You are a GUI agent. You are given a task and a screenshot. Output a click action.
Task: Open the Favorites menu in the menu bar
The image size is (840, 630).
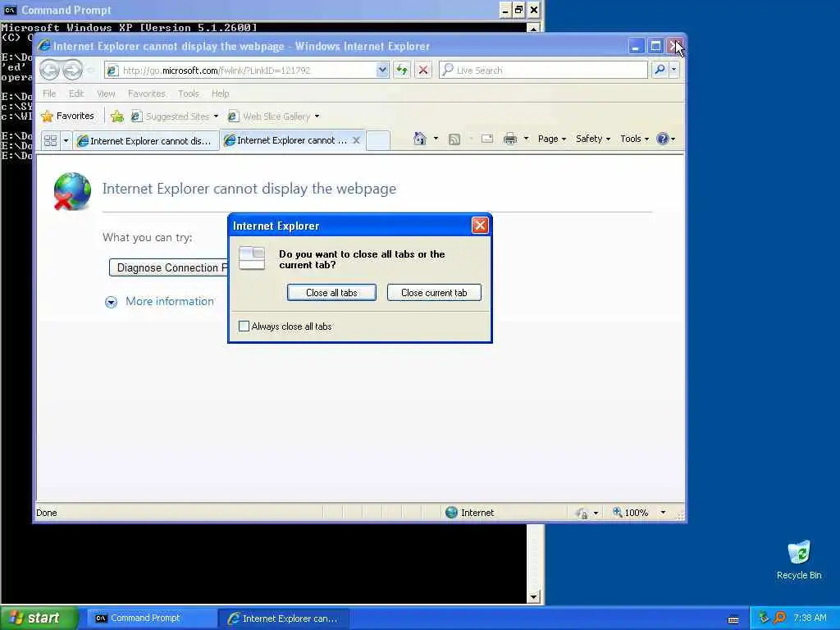click(x=146, y=94)
